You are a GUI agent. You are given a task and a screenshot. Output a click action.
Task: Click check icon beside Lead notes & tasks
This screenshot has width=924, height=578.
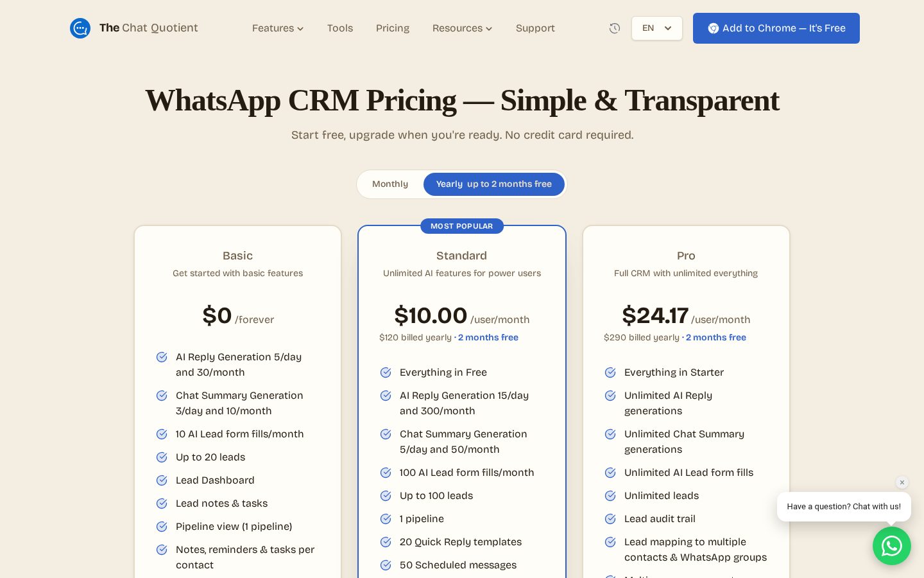click(162, 504)
